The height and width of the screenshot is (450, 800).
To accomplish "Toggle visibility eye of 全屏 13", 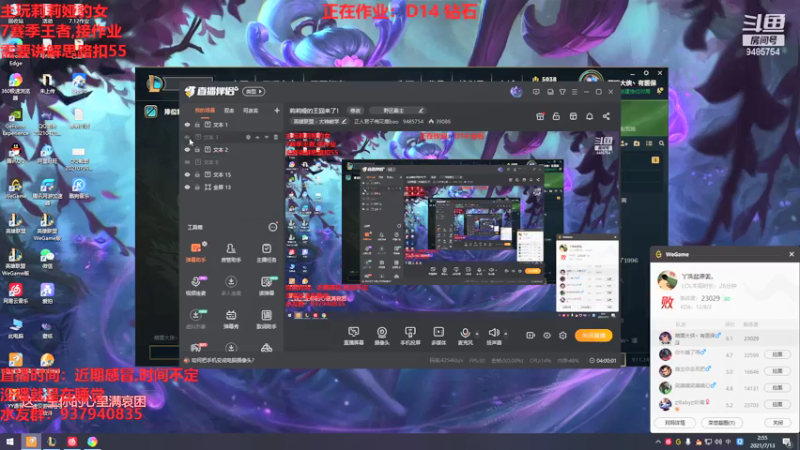I will tap(187, 187).
